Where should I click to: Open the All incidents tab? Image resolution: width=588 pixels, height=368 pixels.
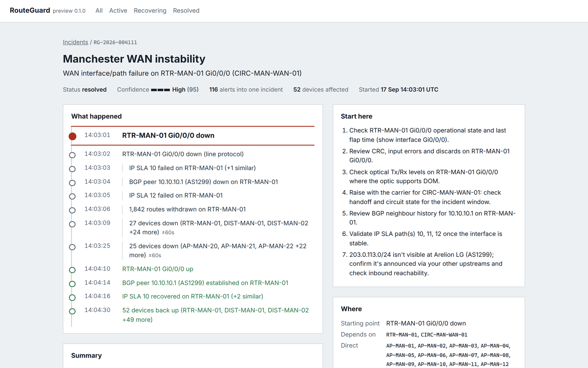[99, 11]
